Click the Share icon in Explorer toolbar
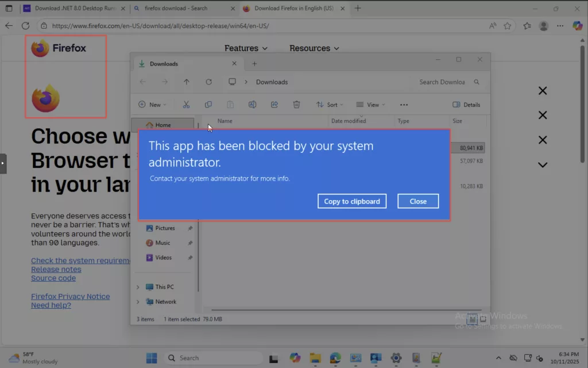Viewport: 588px width, 368px height. (274, 105)
